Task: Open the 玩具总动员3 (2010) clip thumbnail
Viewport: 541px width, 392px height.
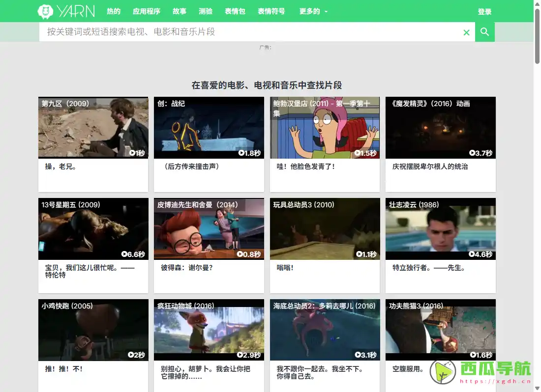Action: (325, 229)
